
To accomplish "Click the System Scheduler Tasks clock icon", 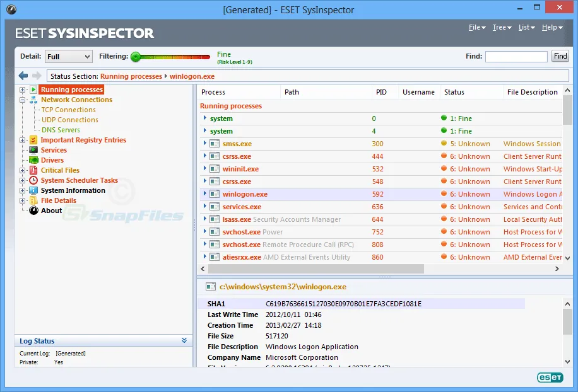I will [x=33, y=180].
